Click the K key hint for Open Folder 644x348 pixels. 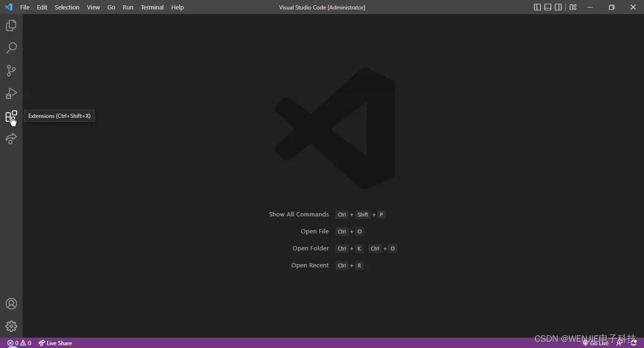point(359,249)
